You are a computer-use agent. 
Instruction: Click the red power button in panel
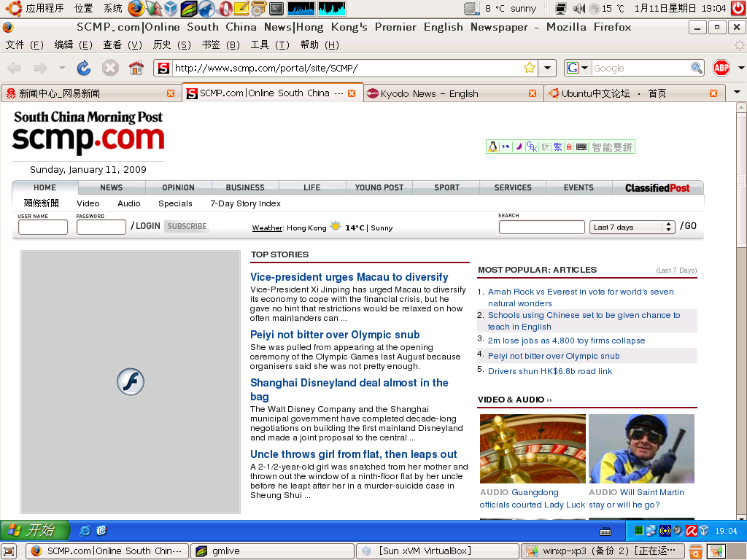[x=738, y=8]
